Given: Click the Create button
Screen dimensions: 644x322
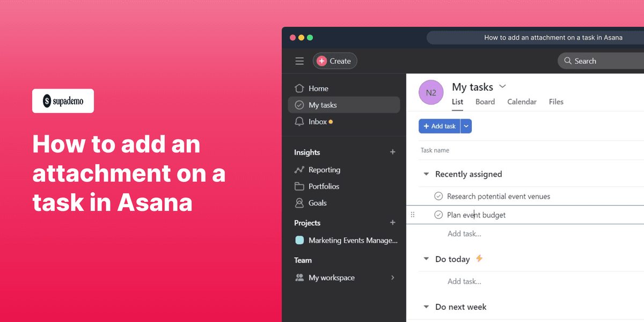Looking at the screenshot, I should click(x=335, y=61).
